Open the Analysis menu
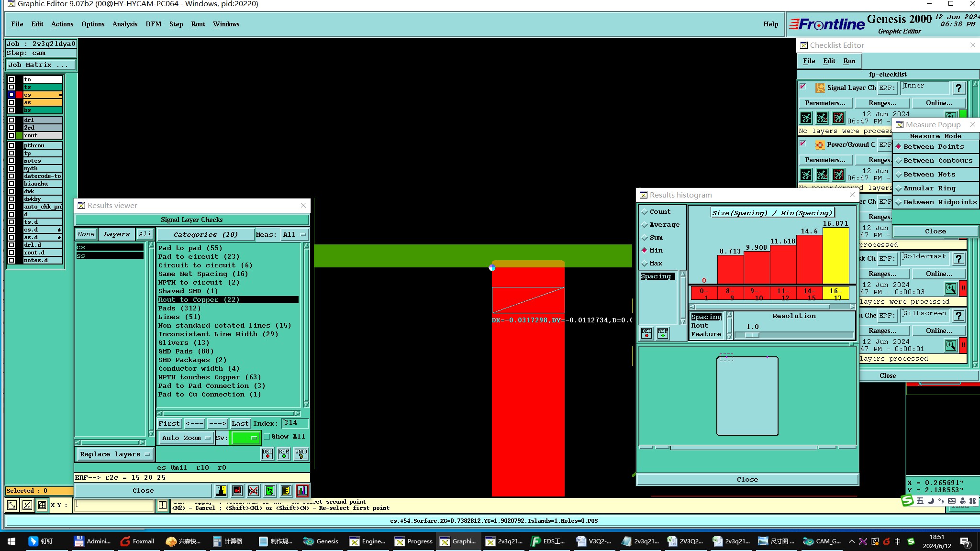Image resolution: width=980 pixels, height=551 pixels. click(124, 24)
